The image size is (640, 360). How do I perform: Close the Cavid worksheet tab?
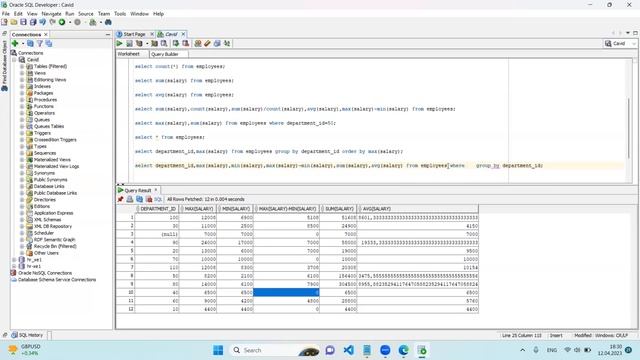click(183, 34)
